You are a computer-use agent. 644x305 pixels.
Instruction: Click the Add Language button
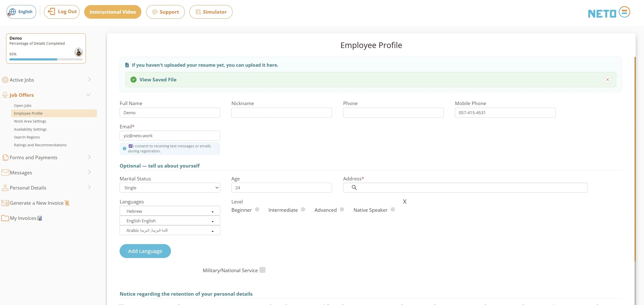(145, 251)
